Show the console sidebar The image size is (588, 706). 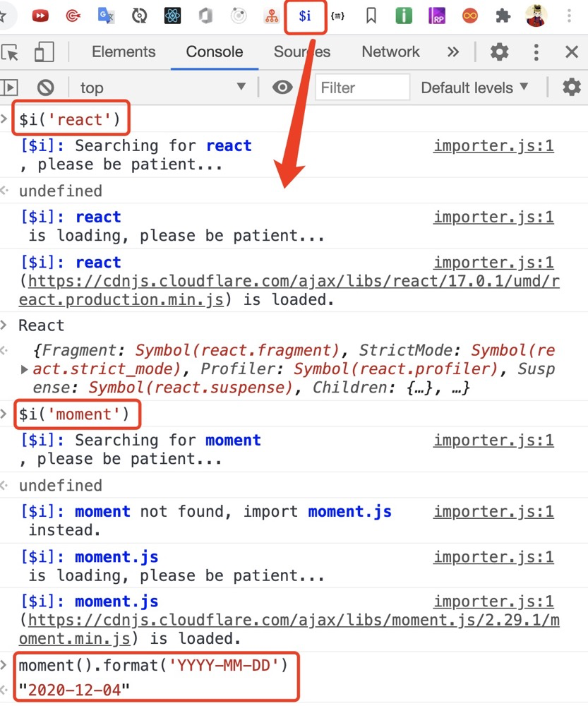point(9,88)
